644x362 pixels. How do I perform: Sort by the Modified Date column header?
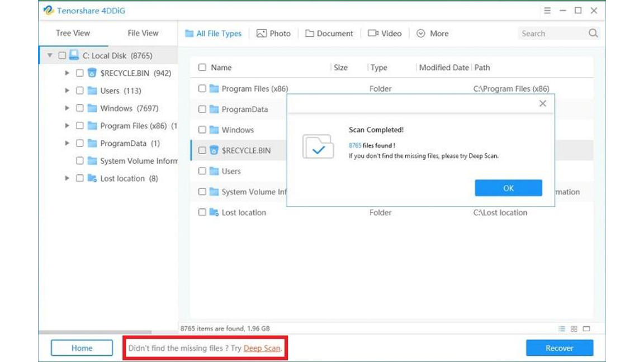click(x=443, y=67)
